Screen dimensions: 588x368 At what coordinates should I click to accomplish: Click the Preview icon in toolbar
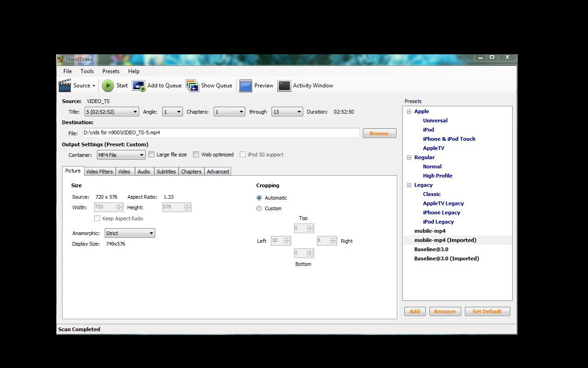246,86
